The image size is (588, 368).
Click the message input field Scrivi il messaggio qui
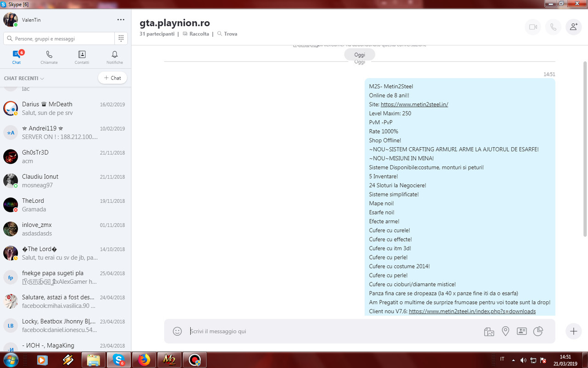tap(335, 331)
